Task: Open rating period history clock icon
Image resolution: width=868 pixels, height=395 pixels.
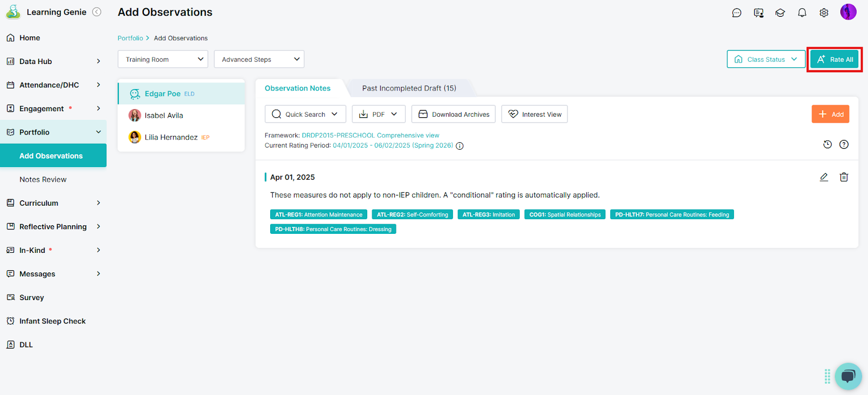Action: pos(827,144)
